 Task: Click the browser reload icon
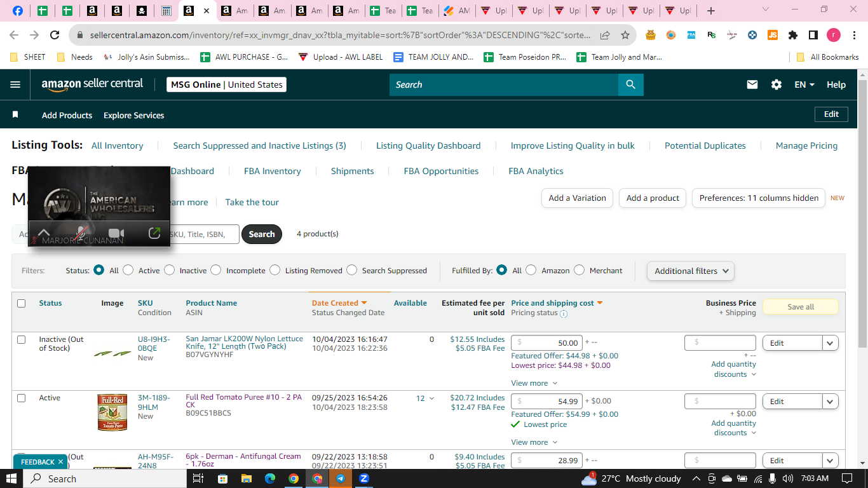pyautogui.click(x=55, y=35)
